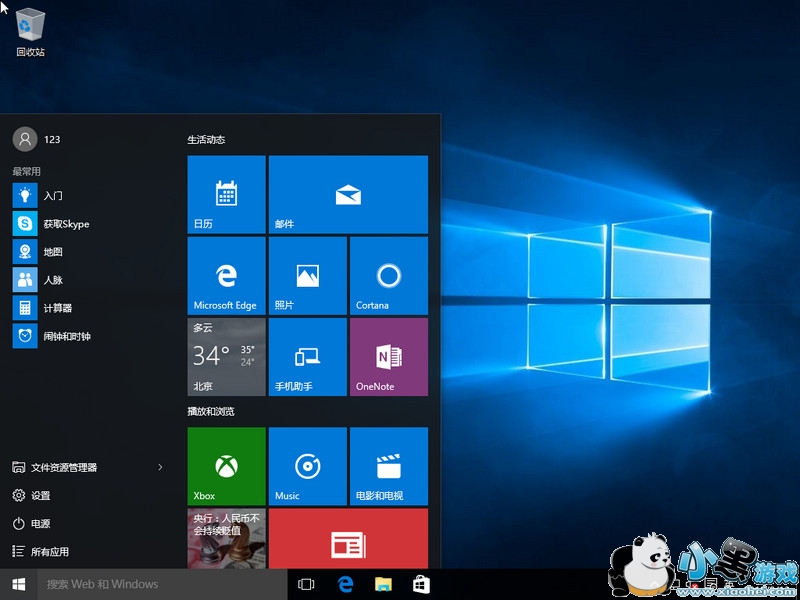Open the Xbox tile
The width and height of the screenshot is (800, 600).
pos(226,466)
